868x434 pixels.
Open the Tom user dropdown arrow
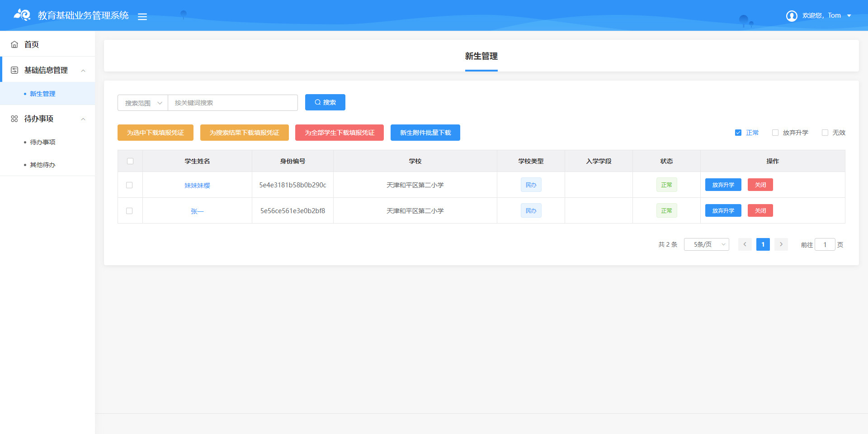click(849, 16)
